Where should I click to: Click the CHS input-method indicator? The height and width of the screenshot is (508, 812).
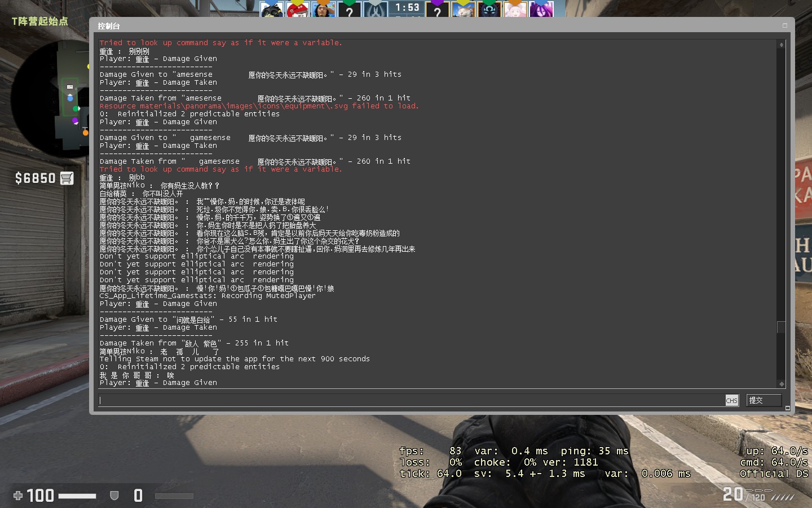coord(731,400)
